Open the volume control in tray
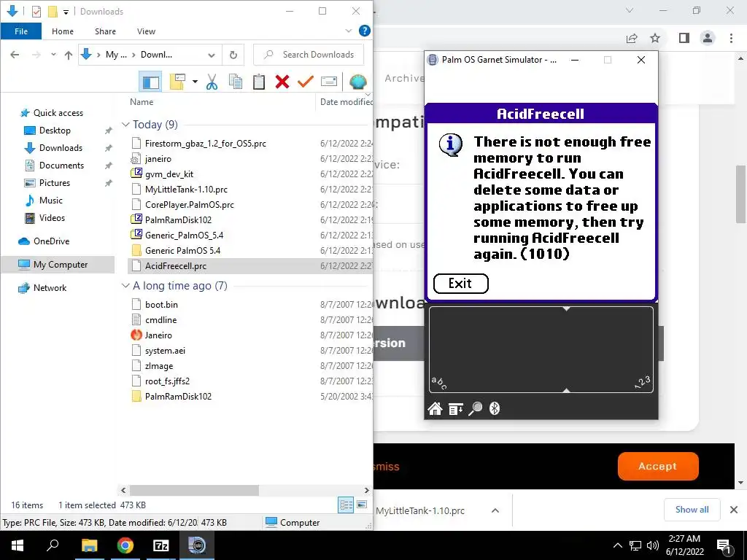The height and width of the screenshot is (560, 747). pos(653,545)
